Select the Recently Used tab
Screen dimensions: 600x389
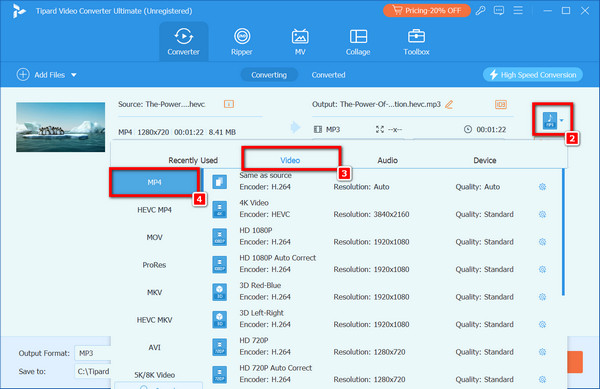[x=193, y=160]
